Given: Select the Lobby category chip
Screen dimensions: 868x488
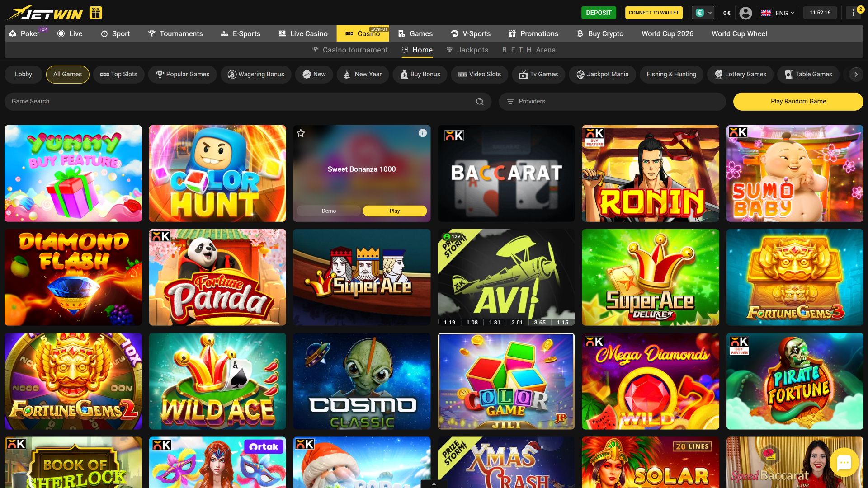Looking at the screenshot, I should point(24,75).
